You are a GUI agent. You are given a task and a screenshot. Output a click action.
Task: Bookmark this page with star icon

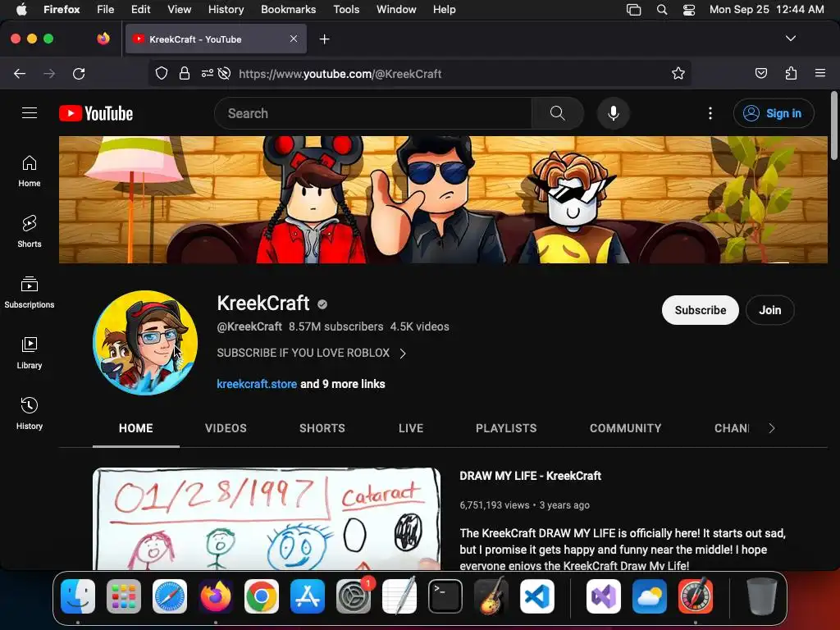[x=678, y=73]
